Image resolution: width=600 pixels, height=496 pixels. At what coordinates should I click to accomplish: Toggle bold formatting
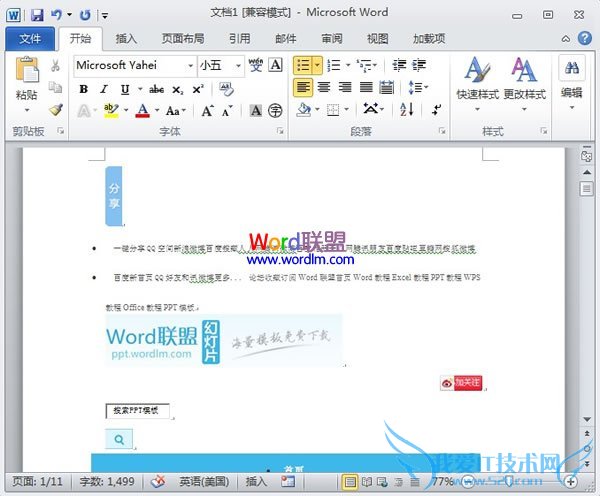pyautogui.click(x=83, y=90)
